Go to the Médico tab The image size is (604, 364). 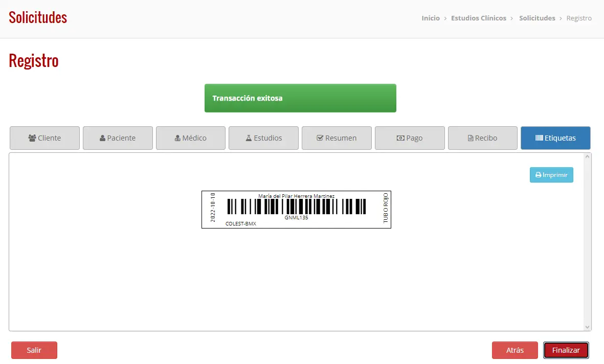(191, 138)
